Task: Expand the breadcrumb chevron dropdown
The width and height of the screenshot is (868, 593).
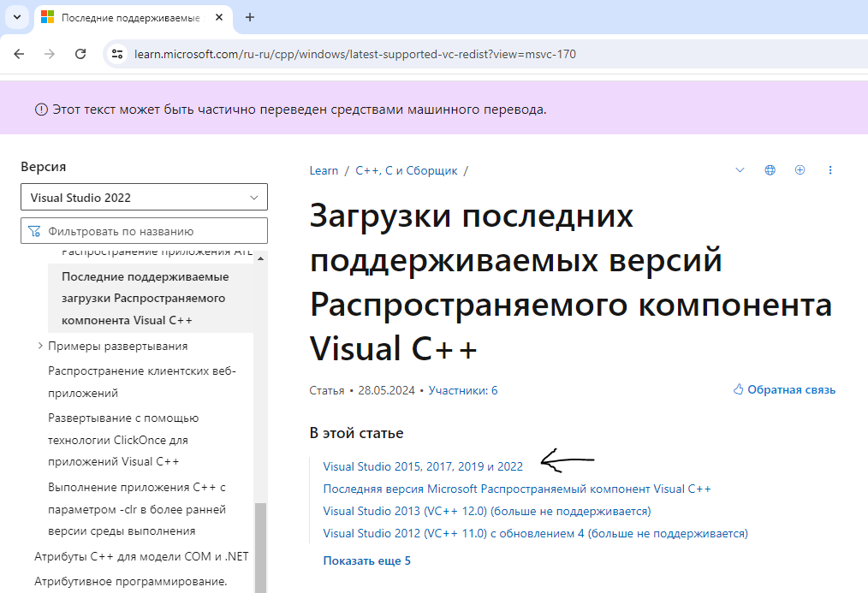Action: pos(740,169)
